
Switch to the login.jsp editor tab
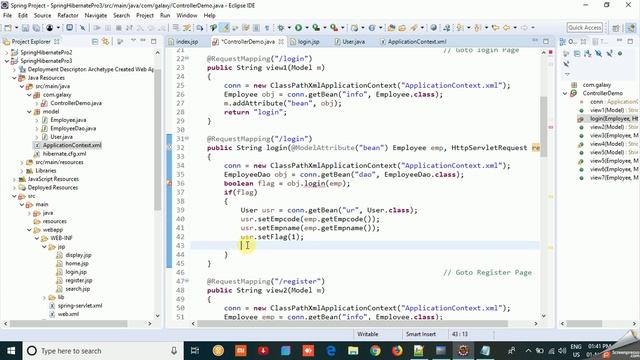pos(305,42)
